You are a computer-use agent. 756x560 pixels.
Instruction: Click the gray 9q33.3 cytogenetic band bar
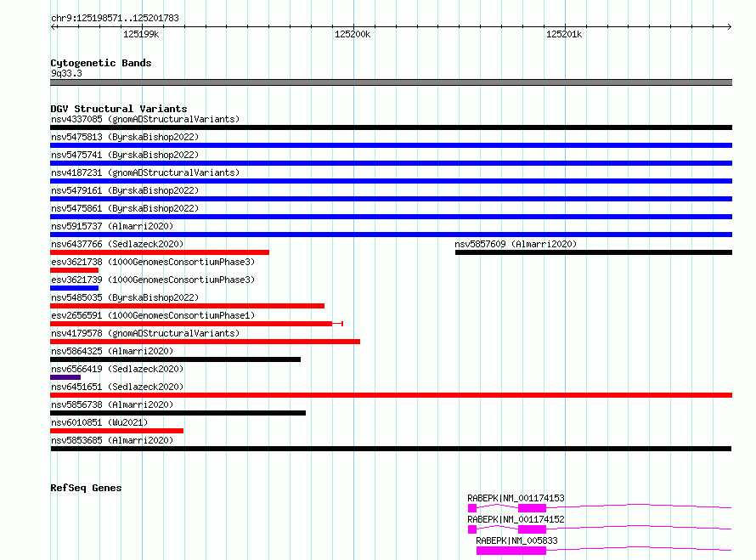click(x=391, y=82)
